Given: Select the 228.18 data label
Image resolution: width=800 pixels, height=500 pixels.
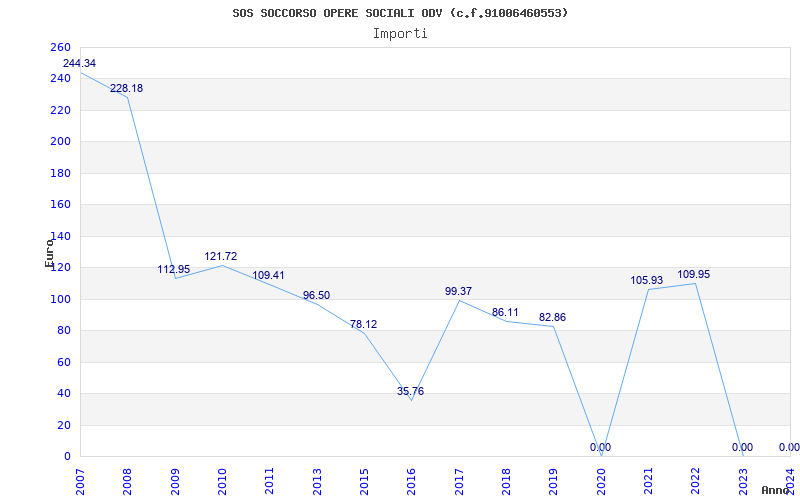Looking at the screenshot, I should pos(127,88).
